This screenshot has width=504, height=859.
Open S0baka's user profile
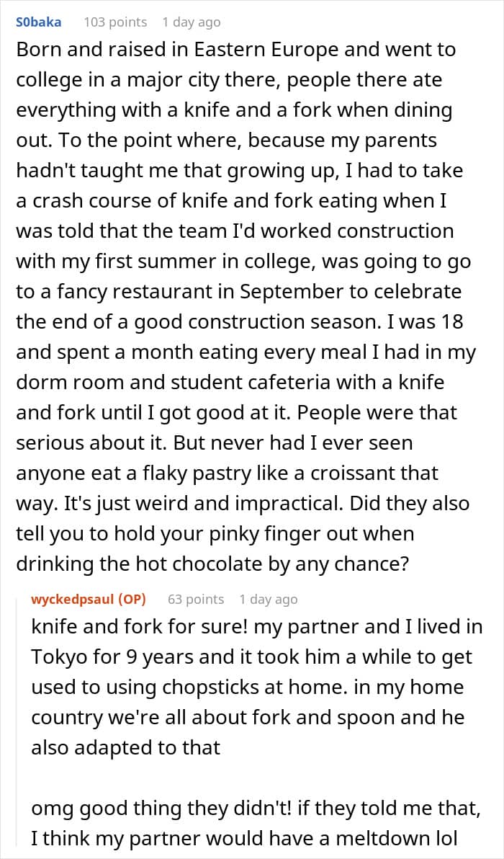[39, 22]
